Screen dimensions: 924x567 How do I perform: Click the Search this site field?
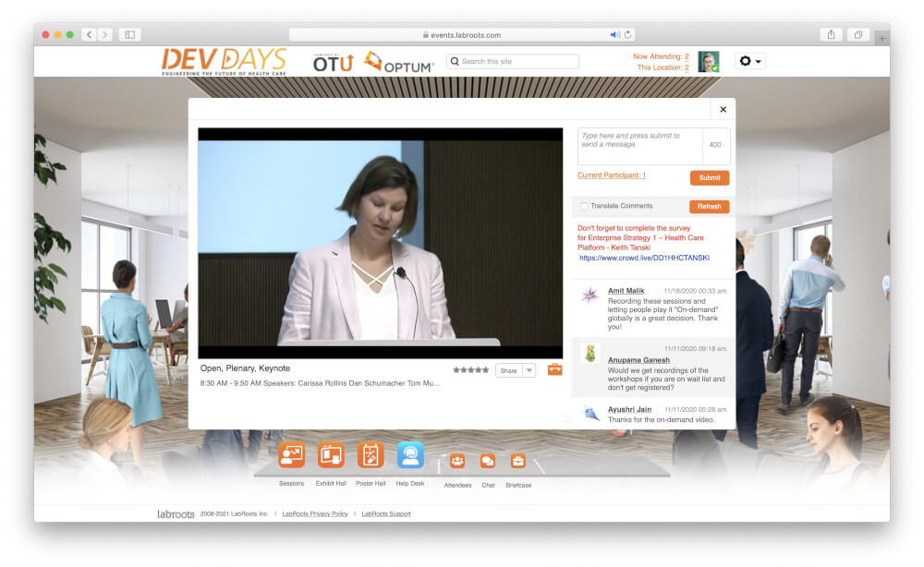513,61
